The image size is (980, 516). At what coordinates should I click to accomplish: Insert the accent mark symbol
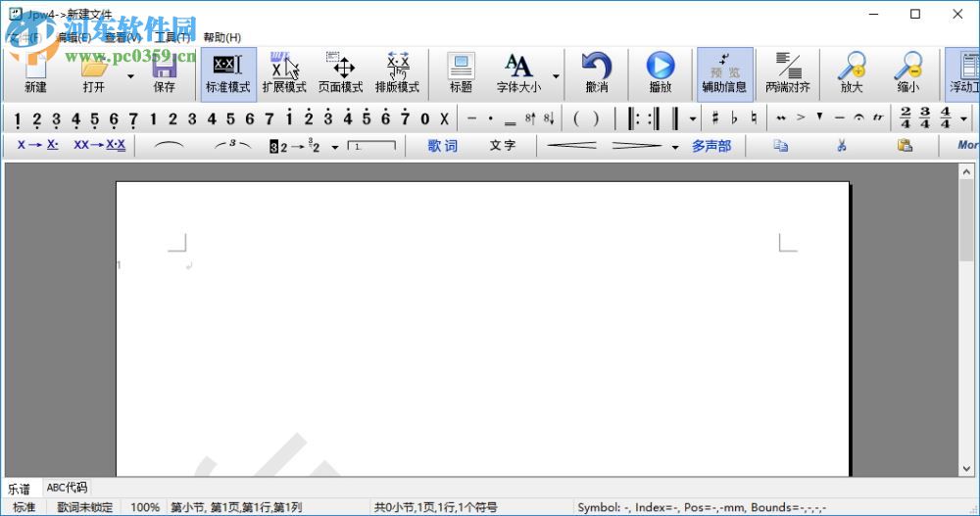801,118
